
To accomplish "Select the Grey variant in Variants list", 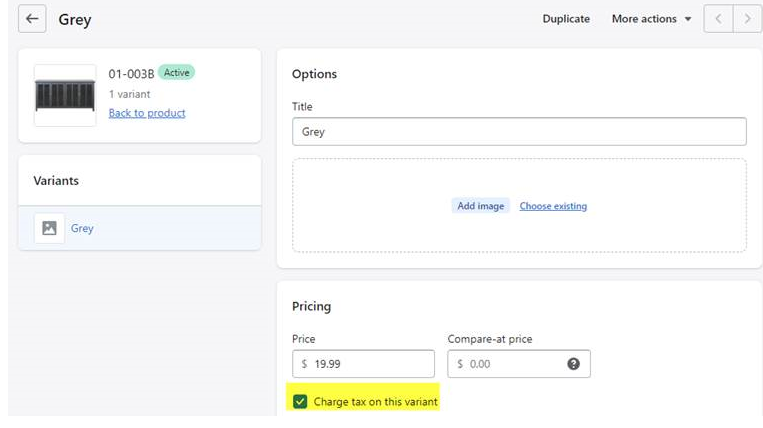I will pyautogui.click(x=82, y=228).
